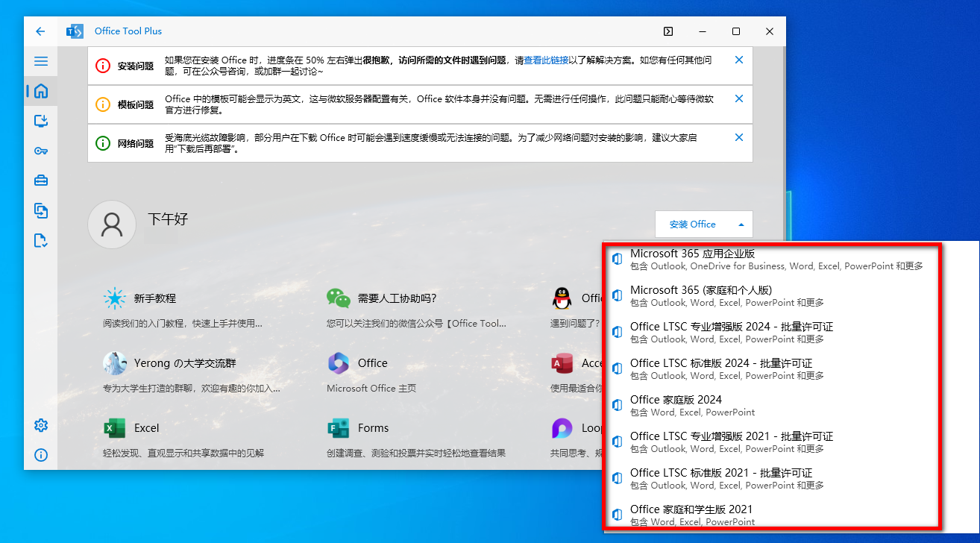Open the file check sidebar icon
This screenshot has height=543, width=980.
click(x=41, y=240)
